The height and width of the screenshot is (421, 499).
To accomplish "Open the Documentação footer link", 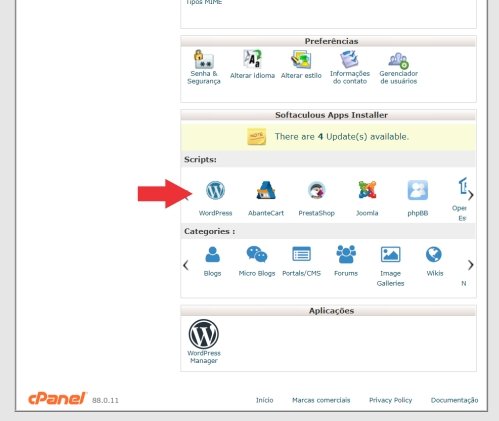I will point(454,400).
